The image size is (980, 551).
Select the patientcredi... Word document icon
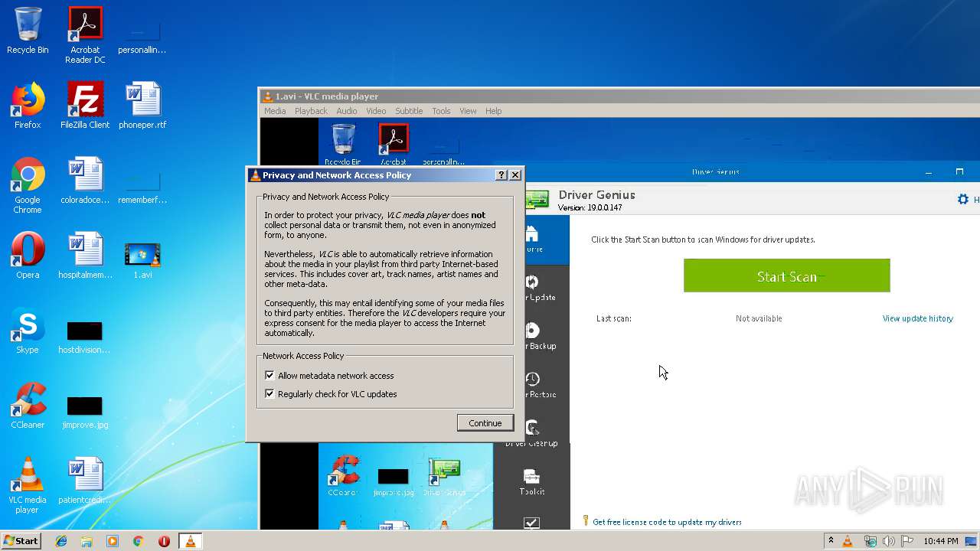[x=85, y=481]
